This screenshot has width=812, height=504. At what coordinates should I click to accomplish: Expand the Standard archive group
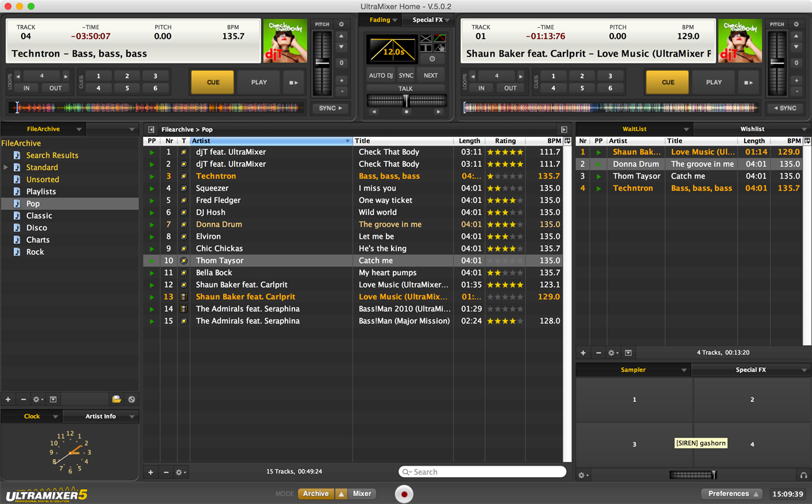tap(6, 167)
